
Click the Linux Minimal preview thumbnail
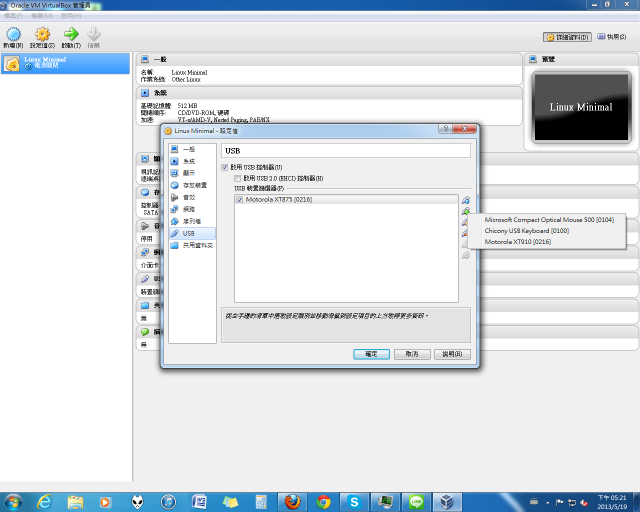click(x=581, y=107)
